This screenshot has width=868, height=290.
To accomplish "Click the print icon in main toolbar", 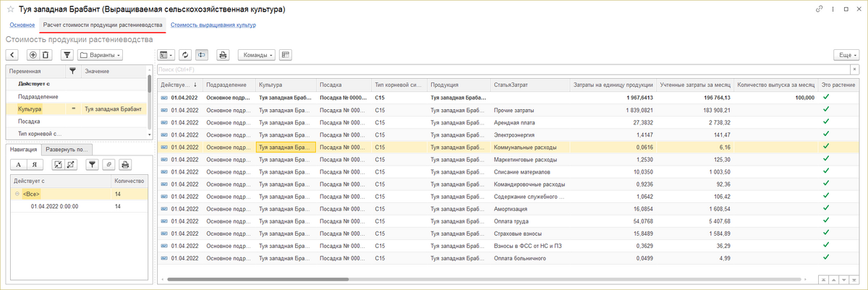I will (x=223, y=55).
